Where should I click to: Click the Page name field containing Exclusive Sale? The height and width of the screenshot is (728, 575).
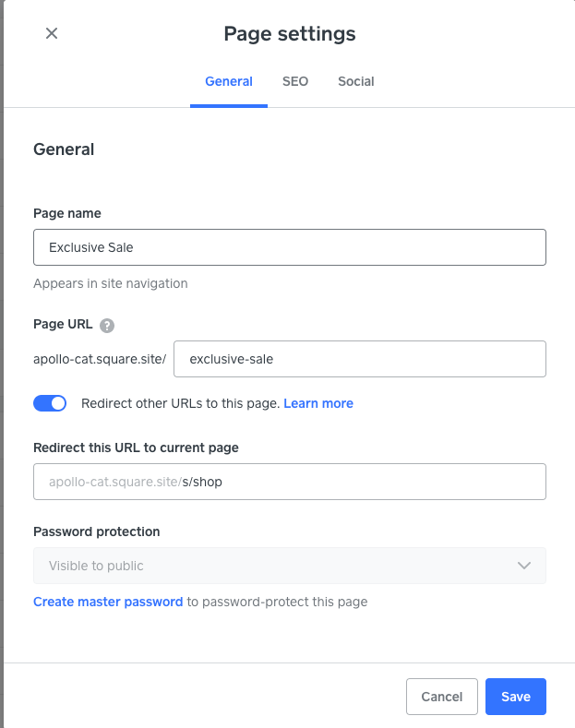click(x=289, y=247)
